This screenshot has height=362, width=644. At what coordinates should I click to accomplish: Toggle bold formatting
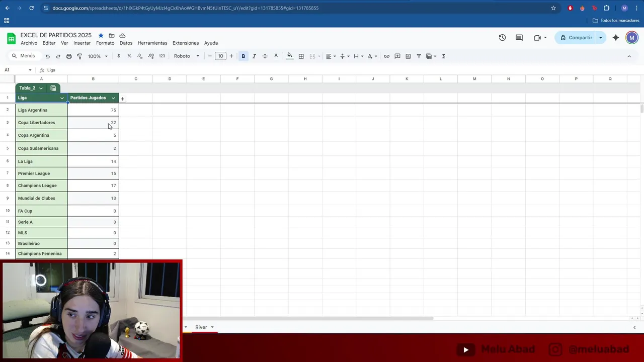tap(244, 56)
